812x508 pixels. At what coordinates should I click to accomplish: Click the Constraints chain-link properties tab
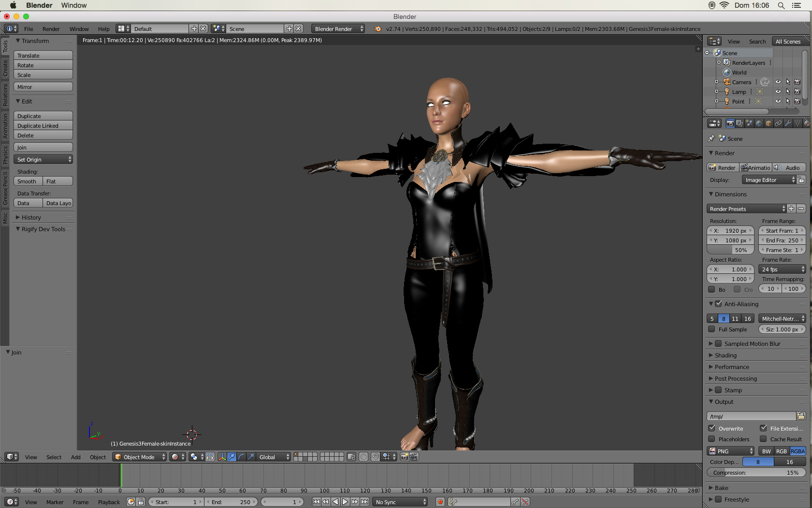click(778, 123)
